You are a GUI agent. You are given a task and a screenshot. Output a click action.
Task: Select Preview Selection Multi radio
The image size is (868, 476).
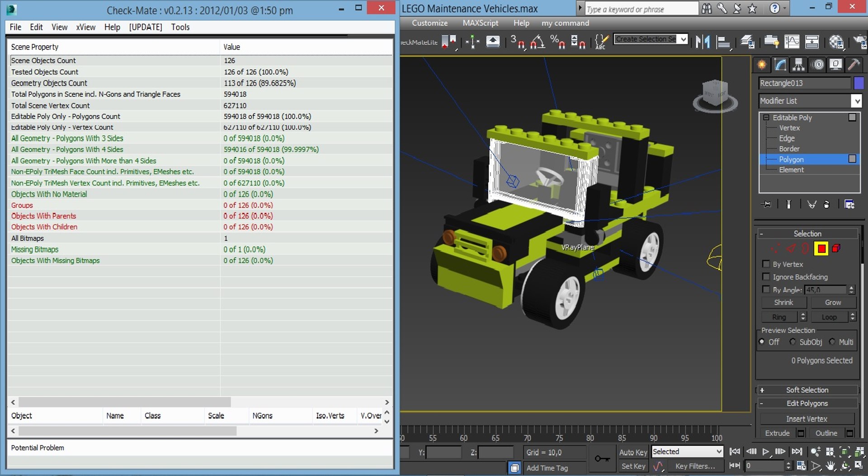pyautogui.click(x=832, y=342)
